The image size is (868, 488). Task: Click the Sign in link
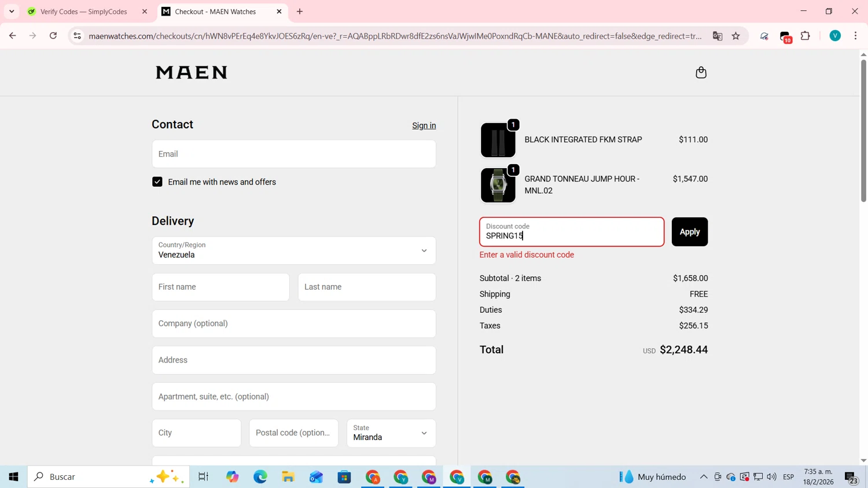tap(424, 125)
